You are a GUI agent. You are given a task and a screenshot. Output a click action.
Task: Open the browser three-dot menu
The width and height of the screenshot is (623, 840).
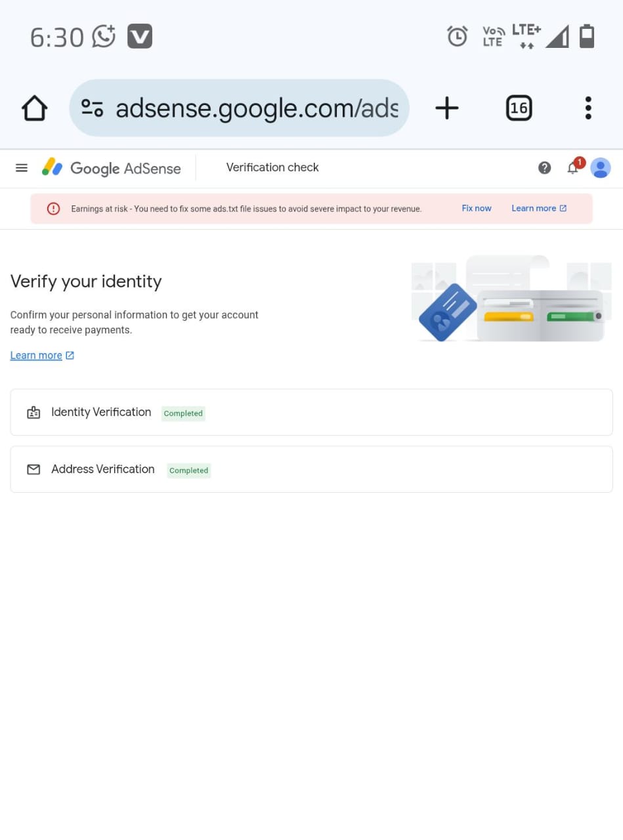tap(588, 108)
